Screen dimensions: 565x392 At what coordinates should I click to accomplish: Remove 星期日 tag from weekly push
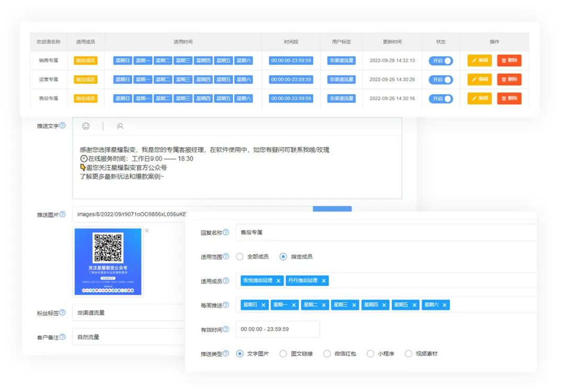263,305
